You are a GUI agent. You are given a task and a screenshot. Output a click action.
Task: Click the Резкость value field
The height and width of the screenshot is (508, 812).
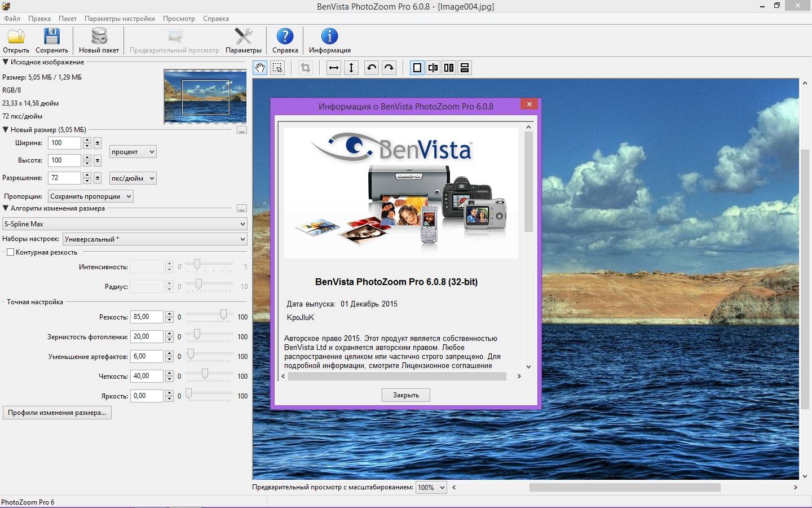click(x=147, y=317)
